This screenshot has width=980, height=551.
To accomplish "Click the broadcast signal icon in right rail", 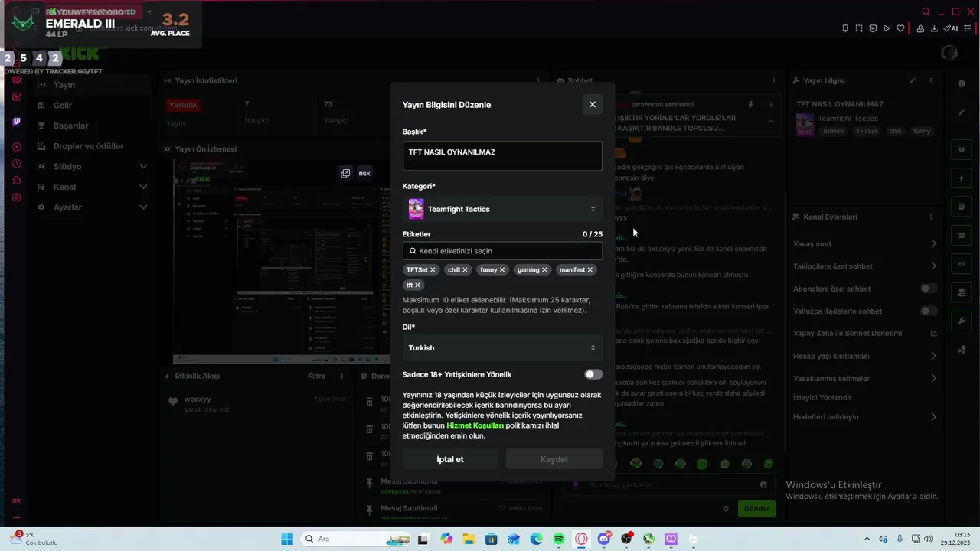I will click(x=962, y=264).
